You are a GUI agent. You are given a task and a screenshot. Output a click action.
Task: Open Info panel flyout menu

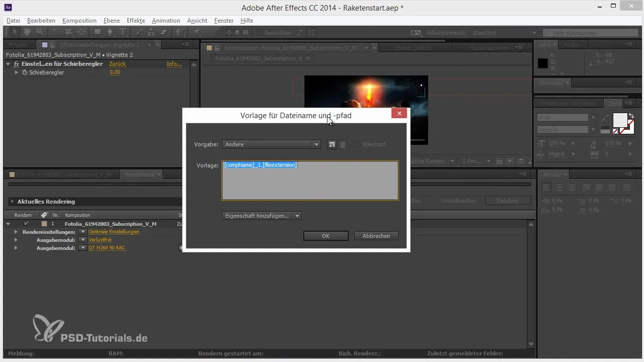click(x=629, y=45)
